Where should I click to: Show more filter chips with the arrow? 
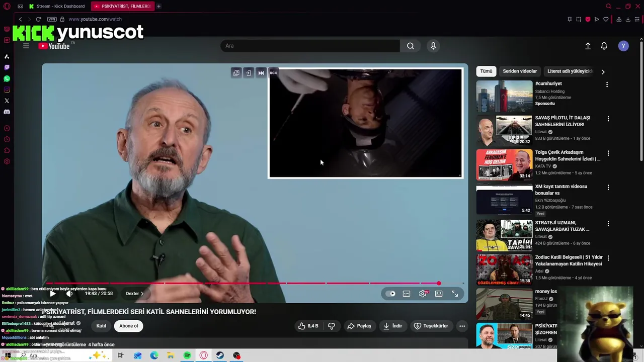[603, 72]
